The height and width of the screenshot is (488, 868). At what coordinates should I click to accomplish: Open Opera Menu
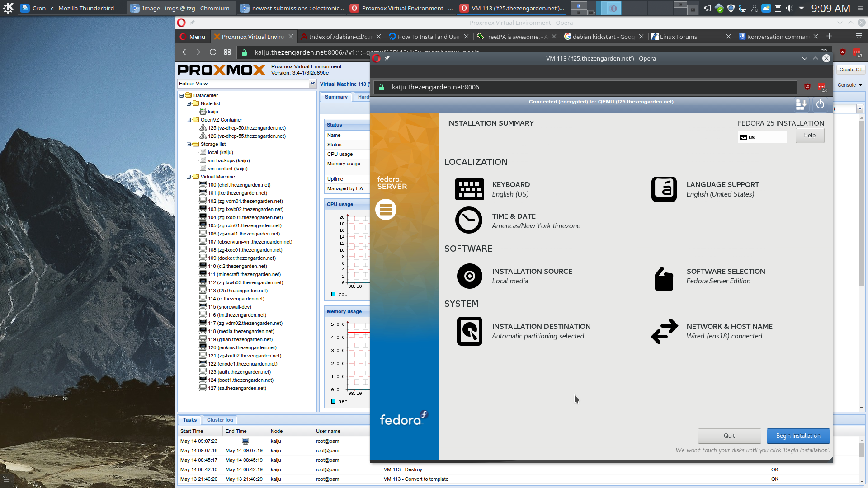click(x=193, y=37)
